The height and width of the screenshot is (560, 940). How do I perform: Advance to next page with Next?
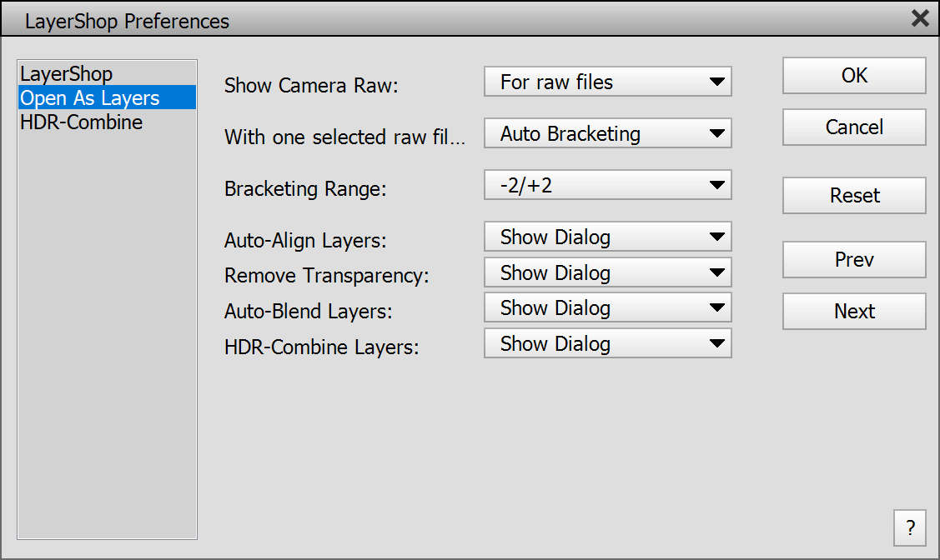click(x=854, y=312)
